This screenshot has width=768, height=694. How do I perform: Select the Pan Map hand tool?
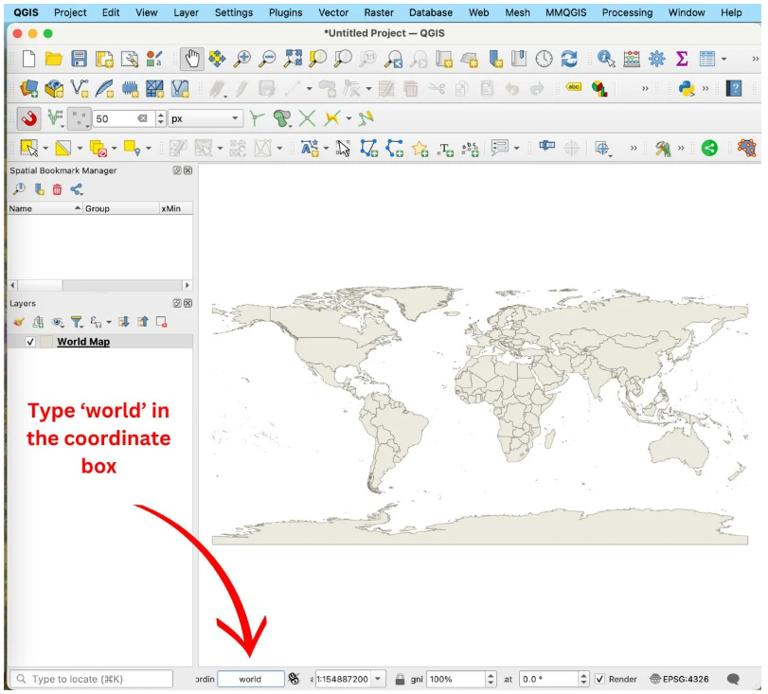coord(192,59)
